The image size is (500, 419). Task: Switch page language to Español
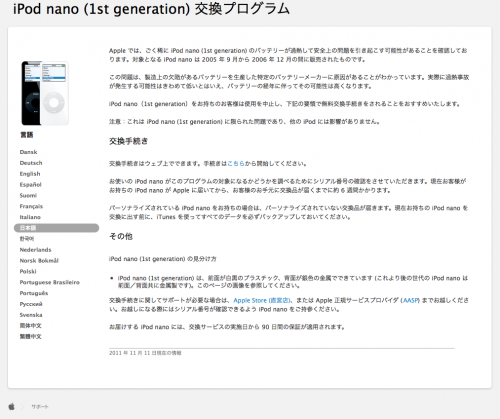click(30, 185)
